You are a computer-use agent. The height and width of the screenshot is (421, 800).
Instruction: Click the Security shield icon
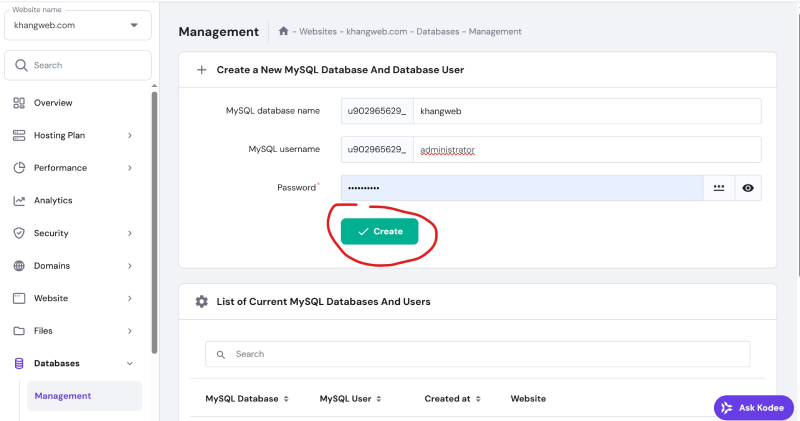click(x=19, y=233)
